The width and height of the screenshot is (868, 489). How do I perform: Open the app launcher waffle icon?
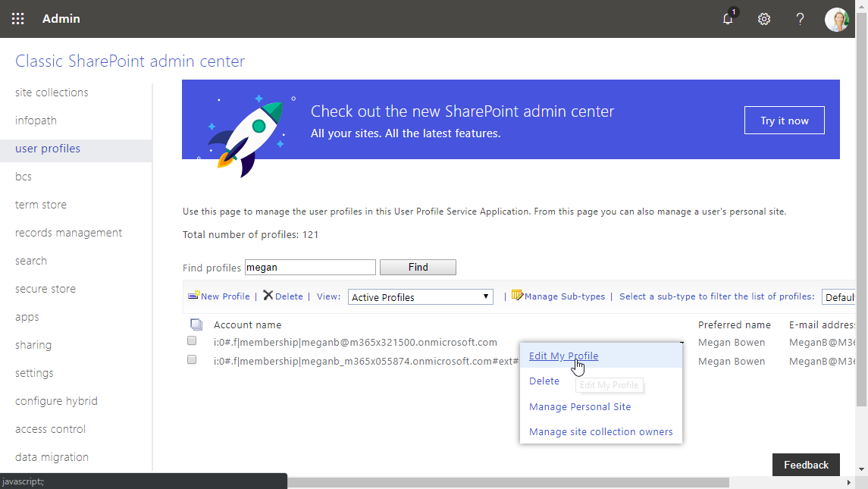tap(17, 19)
